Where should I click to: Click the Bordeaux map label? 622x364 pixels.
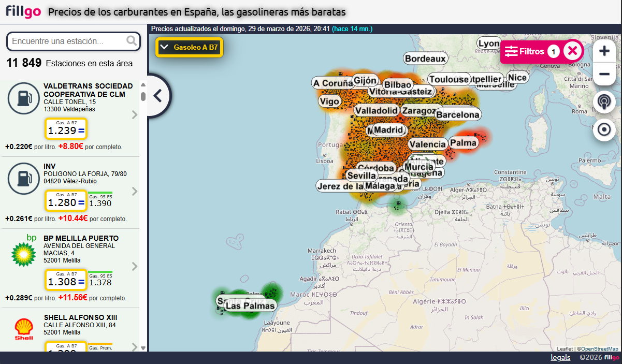[426, 59]
